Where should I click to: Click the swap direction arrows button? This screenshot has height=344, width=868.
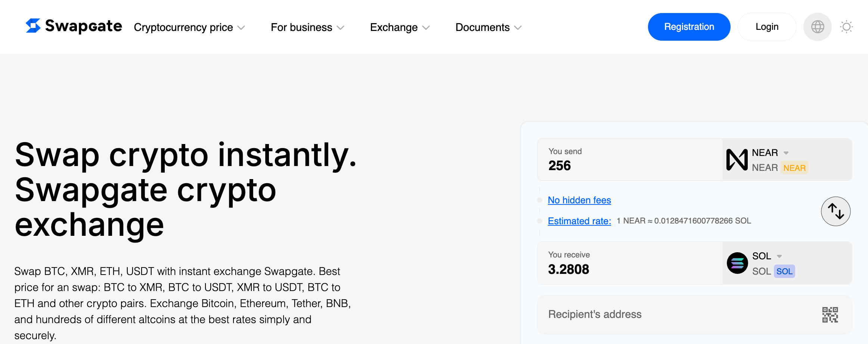pos(836,211)
